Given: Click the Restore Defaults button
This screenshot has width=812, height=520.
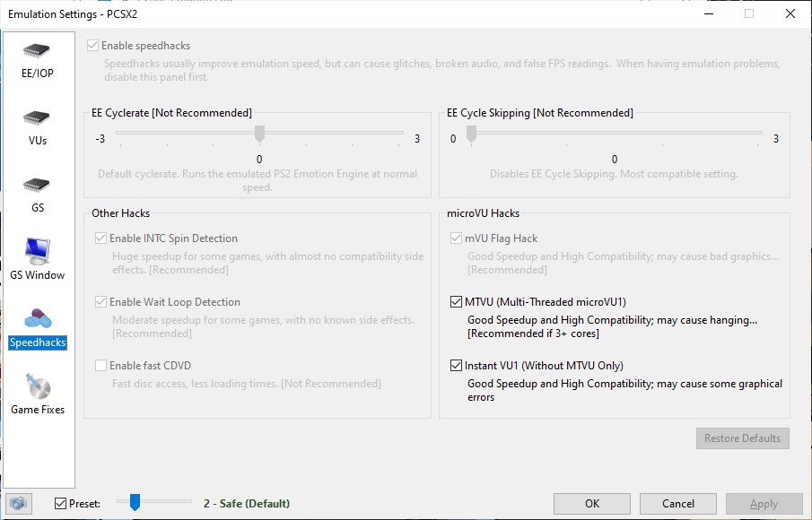Looking at the screenshot, I should [743, 438].
